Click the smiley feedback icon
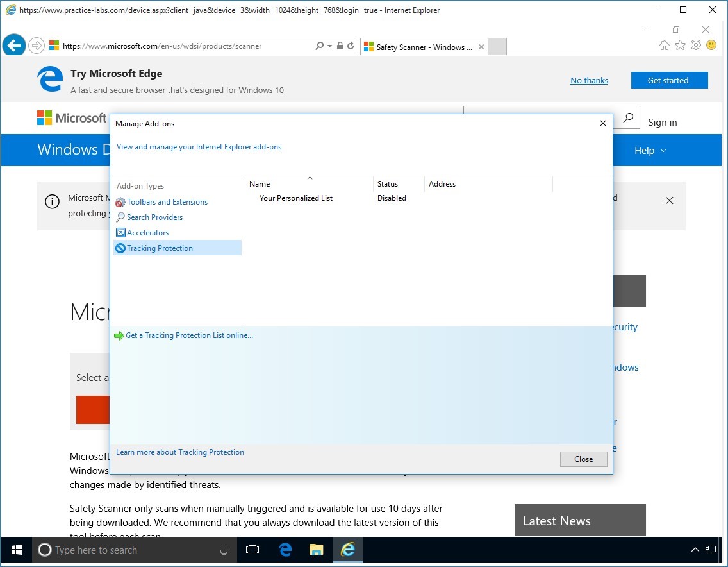Screen dimensions: 728x567 point(711,45)
